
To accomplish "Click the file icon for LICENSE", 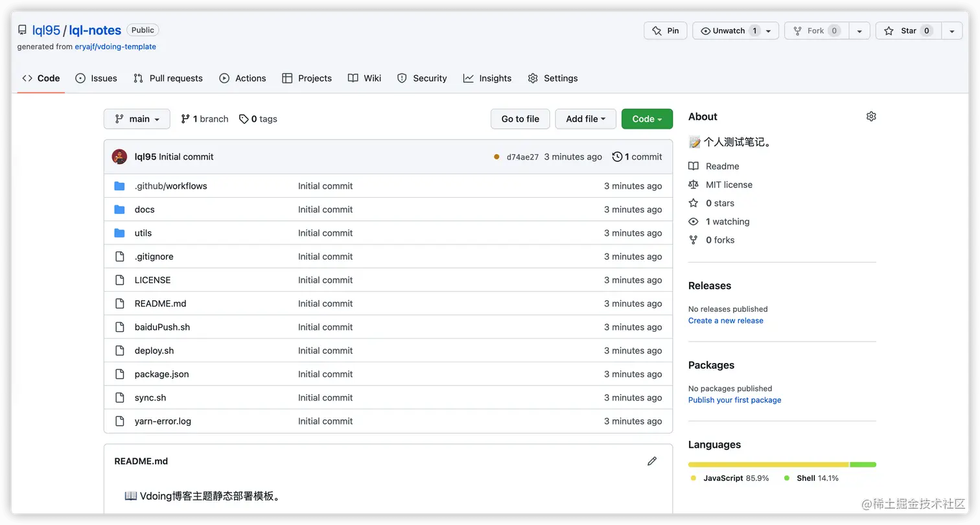I will [119, 280].
